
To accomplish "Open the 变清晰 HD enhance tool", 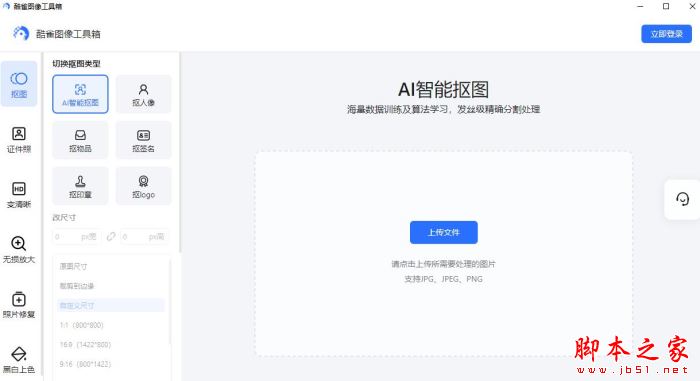I will 19,195.
